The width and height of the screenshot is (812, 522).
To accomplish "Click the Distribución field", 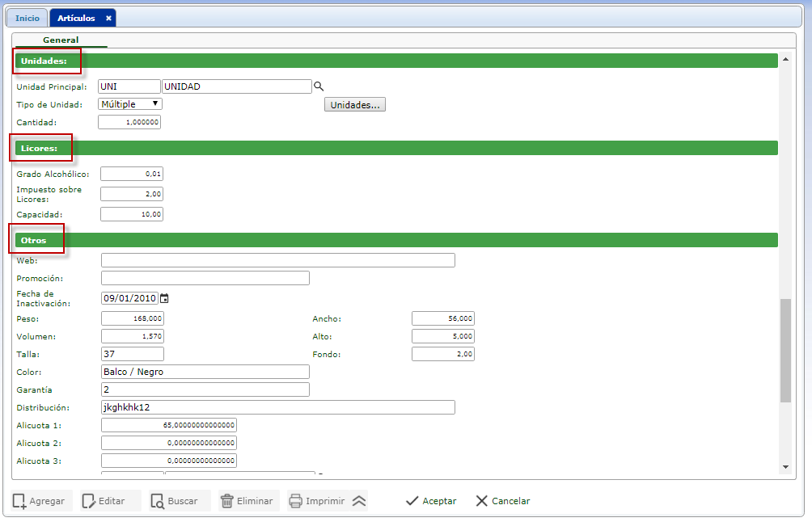I will tap(278, 407).
